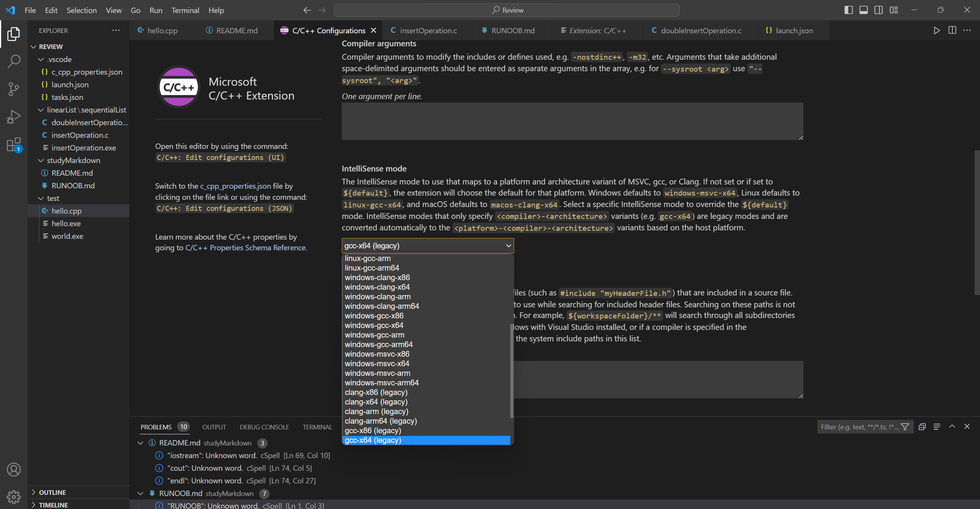Click the Problems filter funnel icon
The height and width of the screenshot is (509, 980).
pos(905,427)
